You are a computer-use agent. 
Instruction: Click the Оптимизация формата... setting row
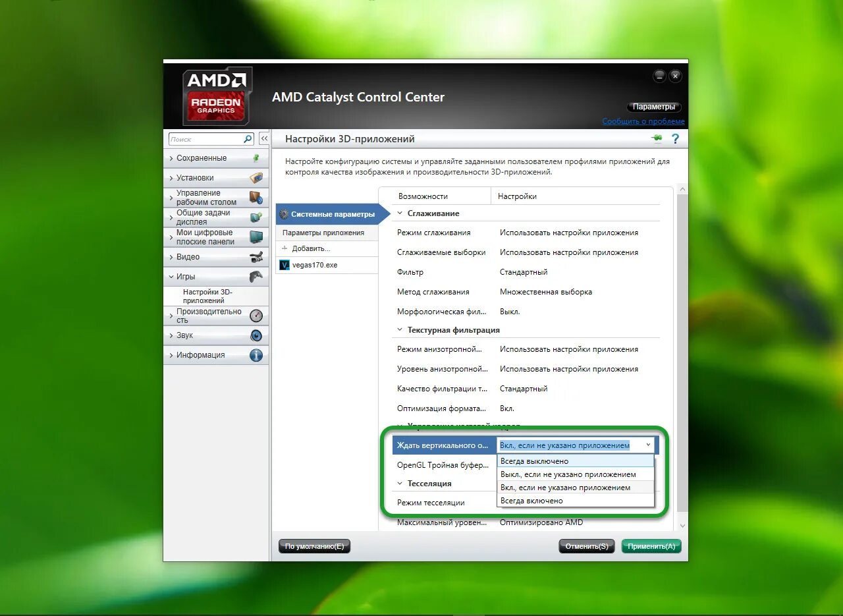tap(526, 408)
